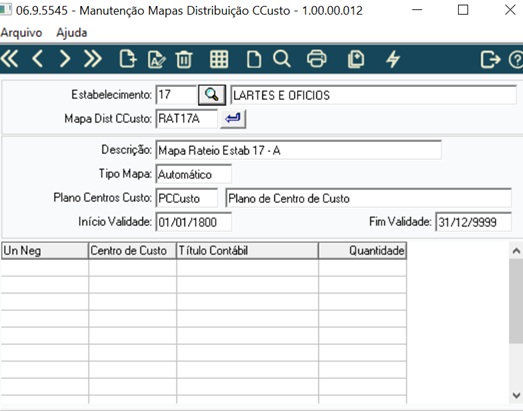The width and height of the screenshot is (523, 411).
Task: Click the grid scrollbar up arrow
Action: pyautogui.click(x=516, y=251)
